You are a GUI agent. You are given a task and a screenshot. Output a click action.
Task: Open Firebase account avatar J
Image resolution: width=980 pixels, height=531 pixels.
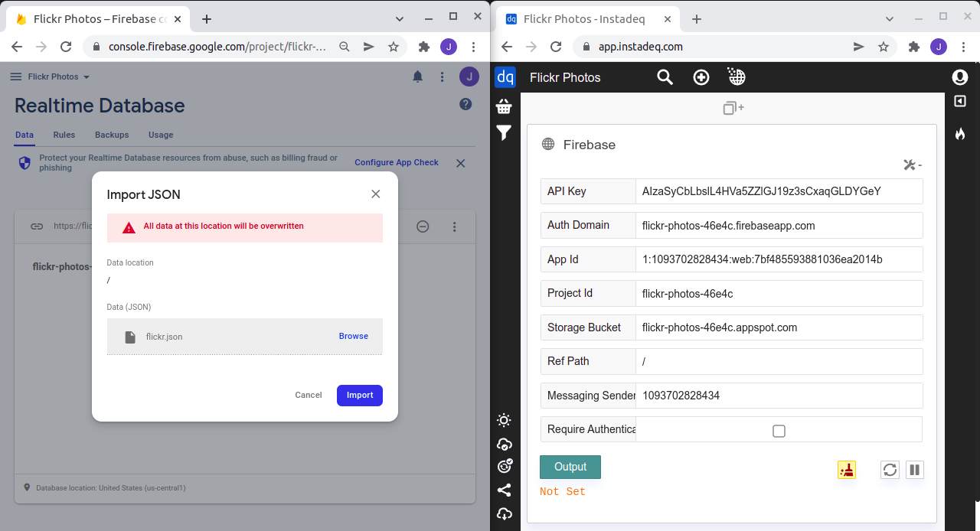coord(469,77)
